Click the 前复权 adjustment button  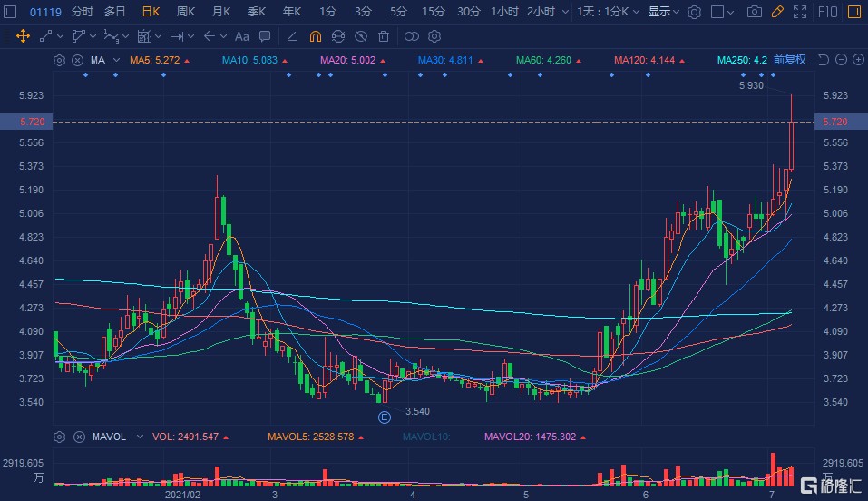pyautogui.click(x=790, y=60)
